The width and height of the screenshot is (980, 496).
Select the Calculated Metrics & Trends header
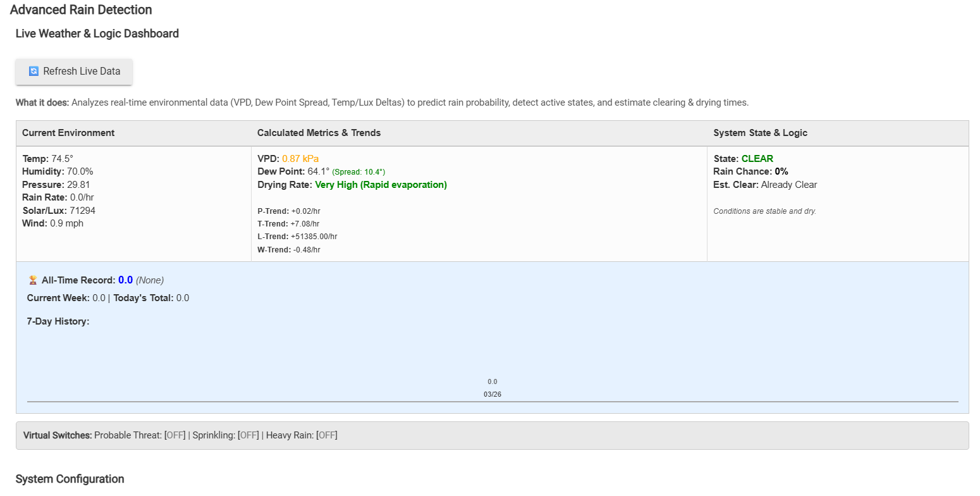[x=319, y=133]
